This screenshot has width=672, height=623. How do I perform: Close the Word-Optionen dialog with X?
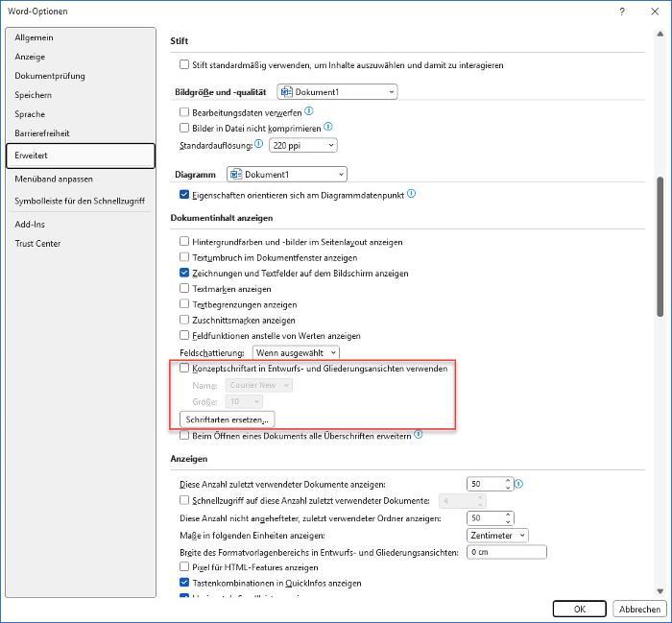click(x=655, y=12)
